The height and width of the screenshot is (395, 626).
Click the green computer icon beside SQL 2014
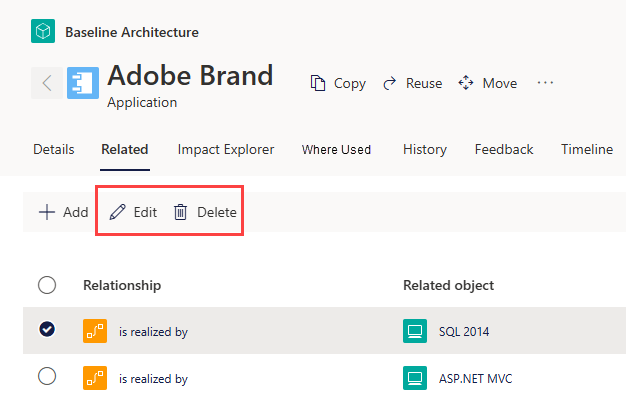point(415,331)
